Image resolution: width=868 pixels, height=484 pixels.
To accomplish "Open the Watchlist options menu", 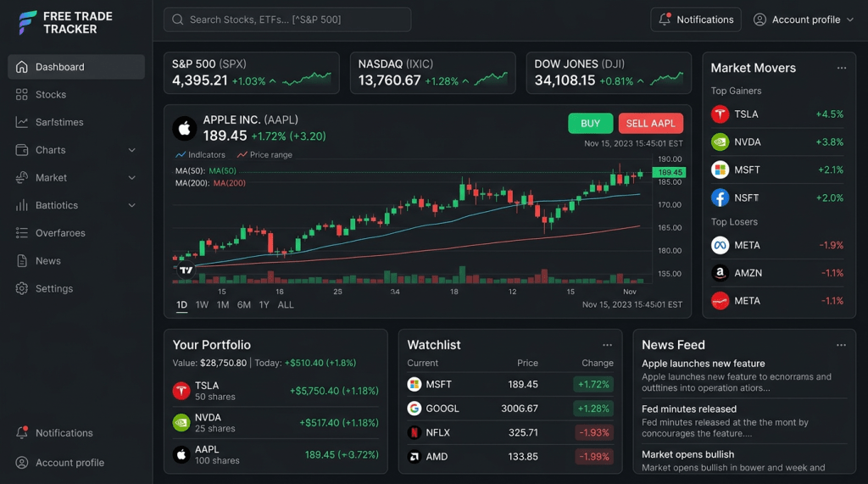I will 607,345.
